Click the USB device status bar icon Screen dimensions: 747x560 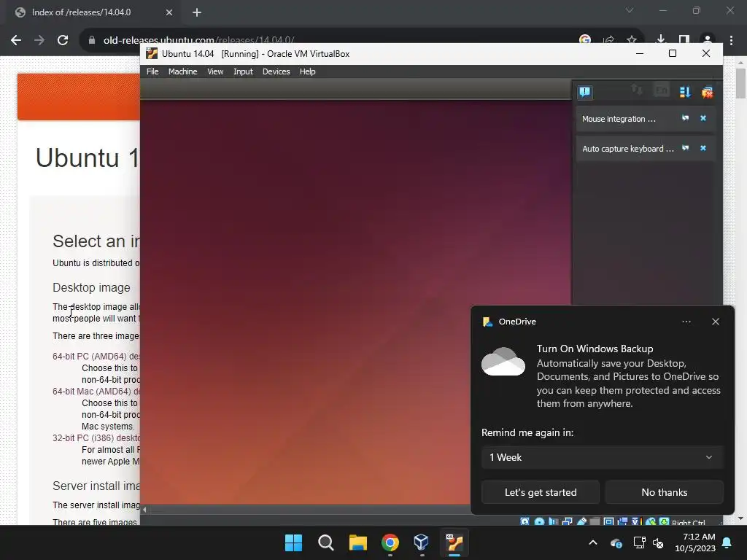click(581, 521)
